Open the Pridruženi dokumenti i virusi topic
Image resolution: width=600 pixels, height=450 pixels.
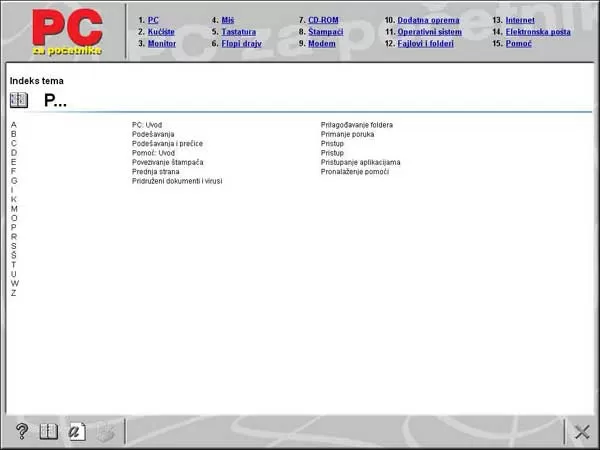177,181
